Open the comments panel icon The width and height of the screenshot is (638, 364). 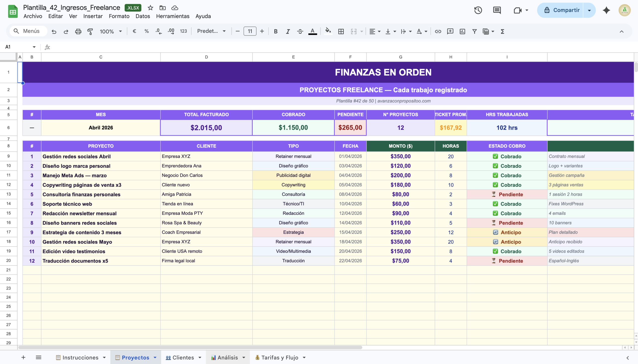[497, 10]
